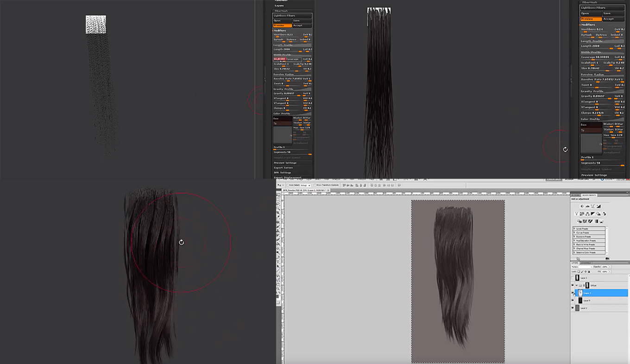Click Opacity percentage field in Layers panel
Screen dimensions: 630x364
tap(605, 267)
